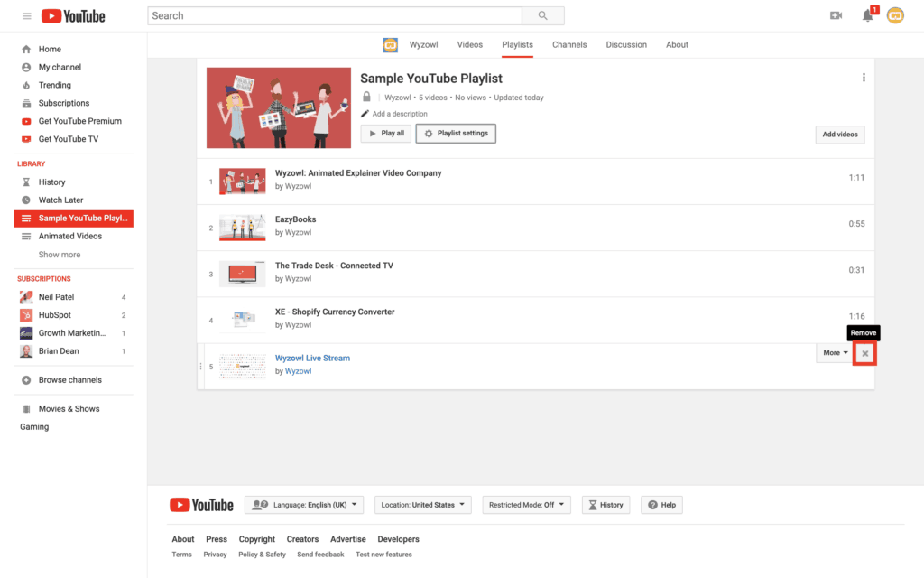
Task: Click the Subscriptions sidebar icon
Action: (26, 103)
